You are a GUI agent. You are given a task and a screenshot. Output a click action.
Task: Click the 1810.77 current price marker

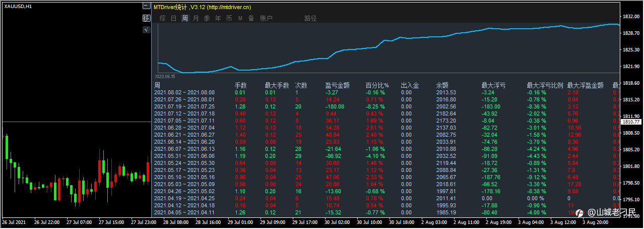click(631, 122)
